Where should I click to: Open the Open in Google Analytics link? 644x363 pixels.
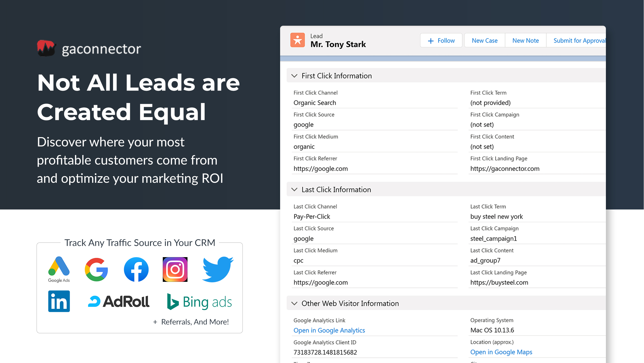coord(329,330)
